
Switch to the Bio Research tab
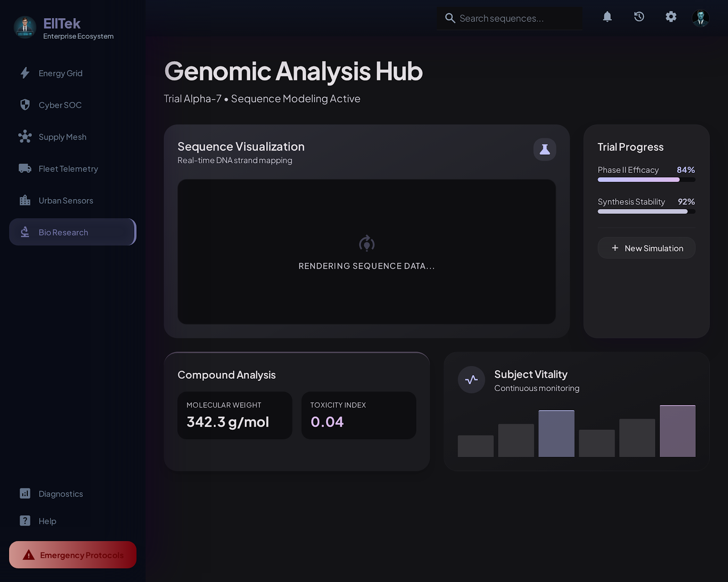63,232
